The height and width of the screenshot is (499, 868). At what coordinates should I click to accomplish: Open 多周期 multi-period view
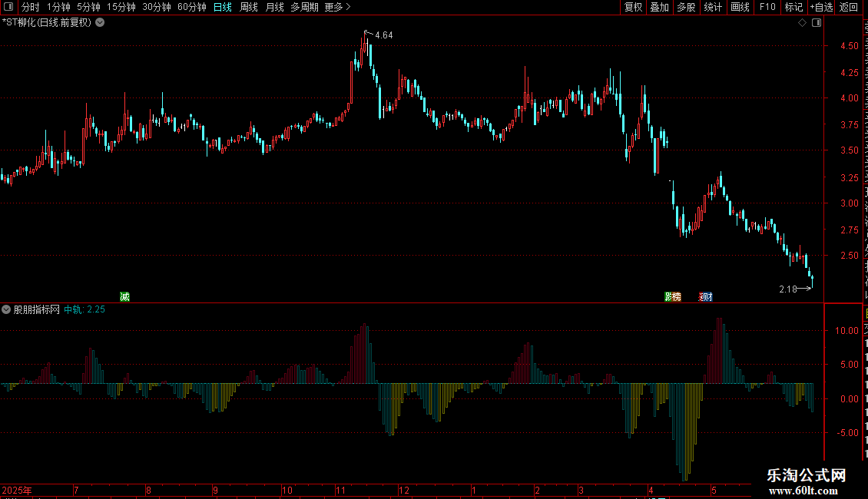point(304,7)
